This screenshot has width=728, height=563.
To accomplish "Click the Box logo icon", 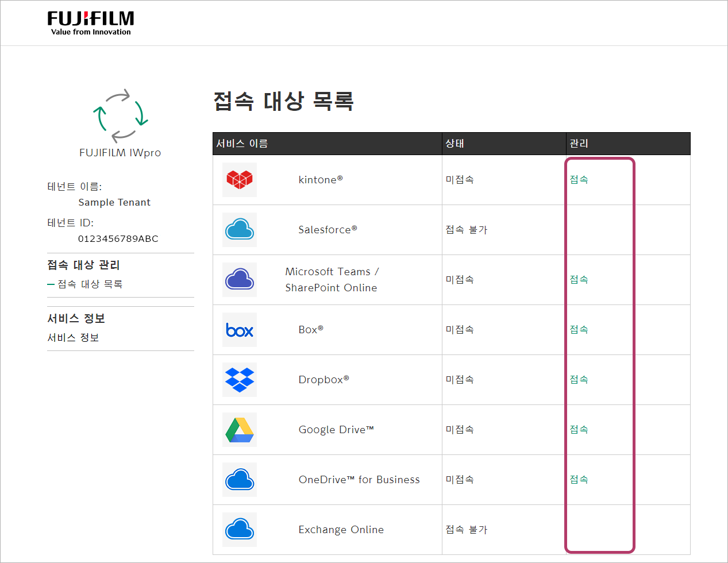I will click(240, 330).
